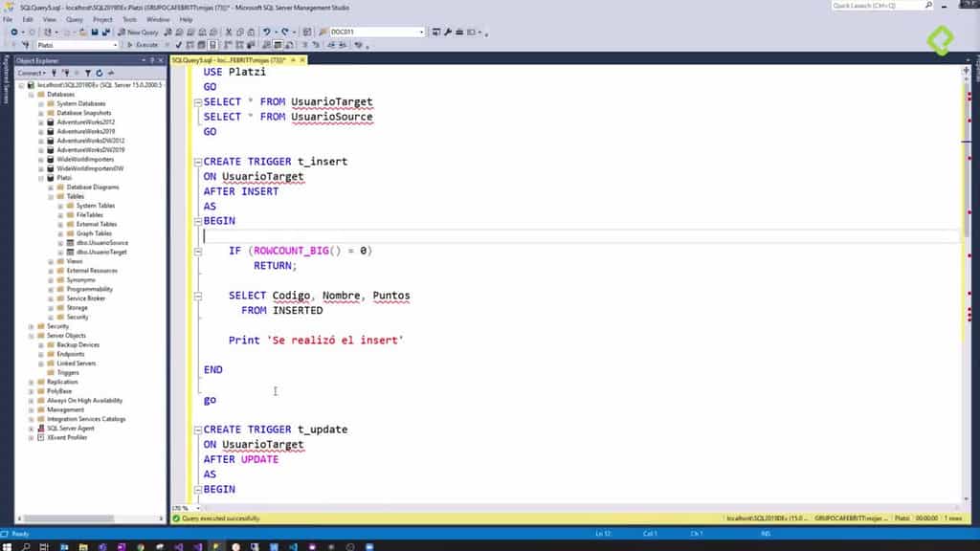Click the Navigate Back toolbar icon
The image size is (980, 551).
click(13, 32)
